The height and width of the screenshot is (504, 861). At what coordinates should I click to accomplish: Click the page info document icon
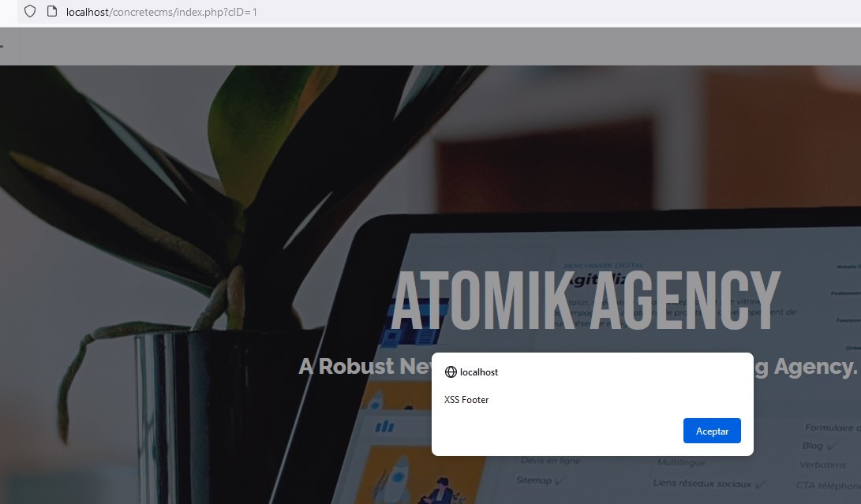tap(52, 11)
